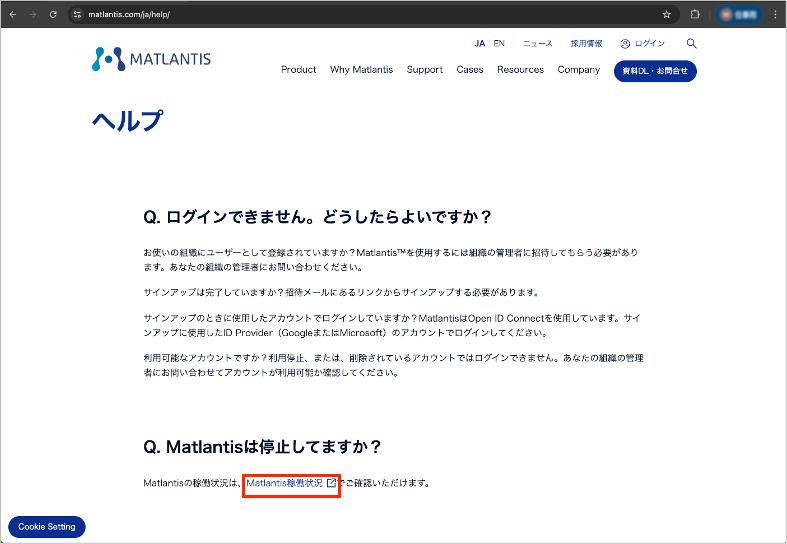Expand the Product menu
Image resolution: width=787 pixels, height=544 pixels.
298,70
